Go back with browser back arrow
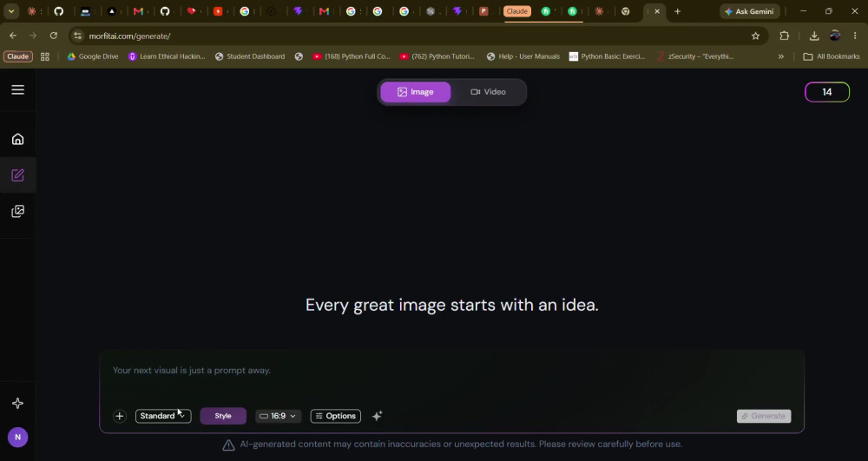Viewport: 868px width, 461px height. [13, 36]
